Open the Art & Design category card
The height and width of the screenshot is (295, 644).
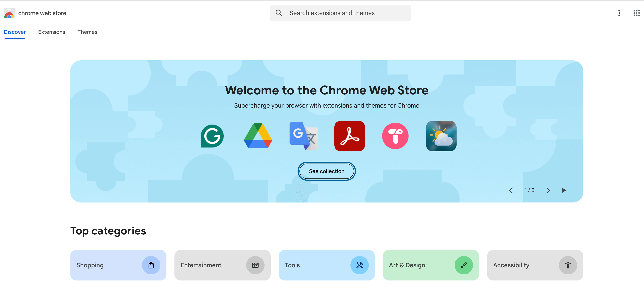point(431,265)
